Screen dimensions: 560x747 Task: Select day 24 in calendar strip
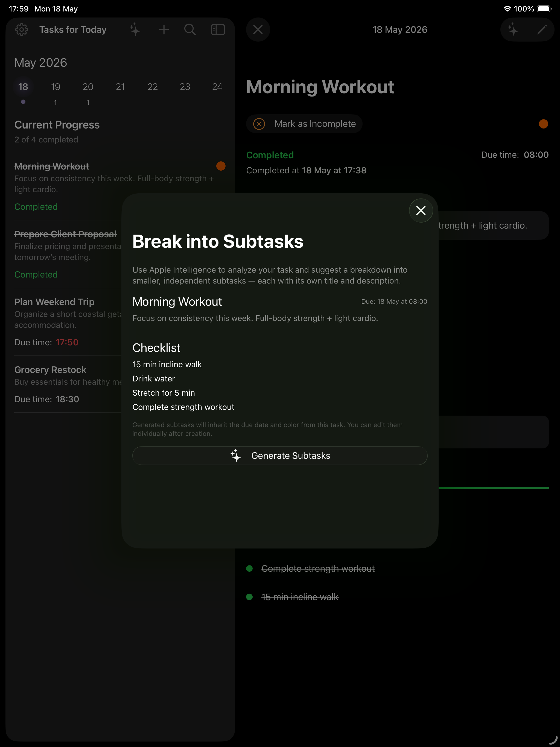tap(217, 87)
